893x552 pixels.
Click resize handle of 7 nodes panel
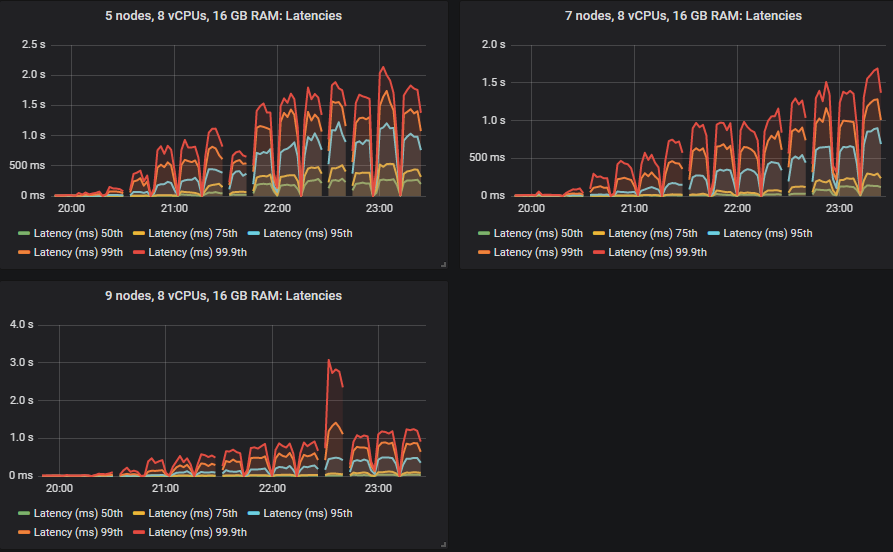[887, 264]
